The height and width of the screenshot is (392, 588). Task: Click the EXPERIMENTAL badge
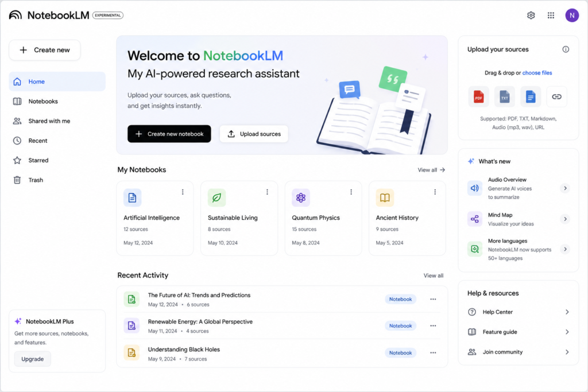pyautogui.click(x=108, y=15)
